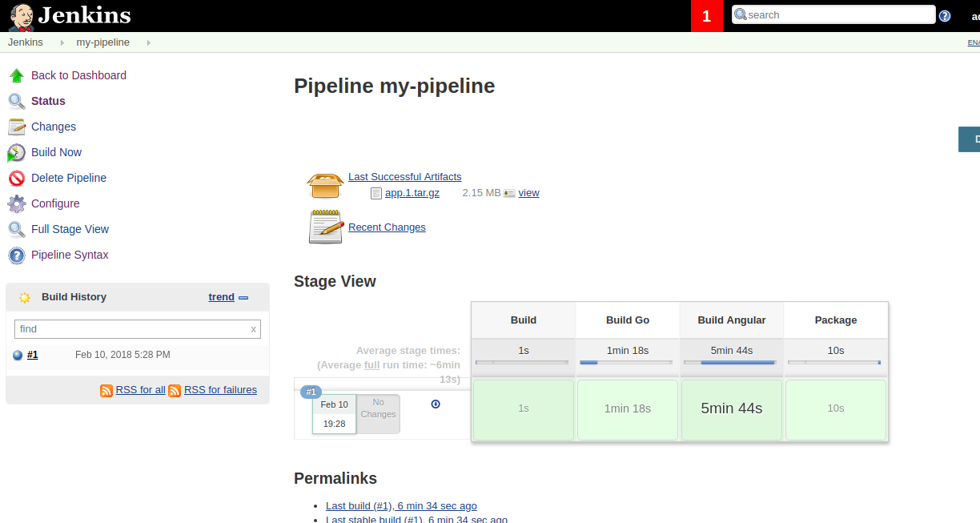Click the Permalinks heading

point(335,478)
